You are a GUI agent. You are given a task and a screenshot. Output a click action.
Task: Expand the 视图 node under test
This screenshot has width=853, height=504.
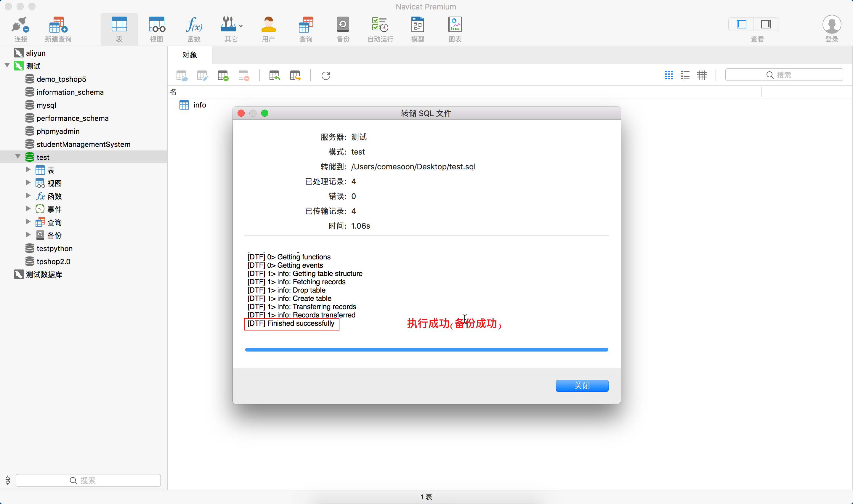pos(28,183)
